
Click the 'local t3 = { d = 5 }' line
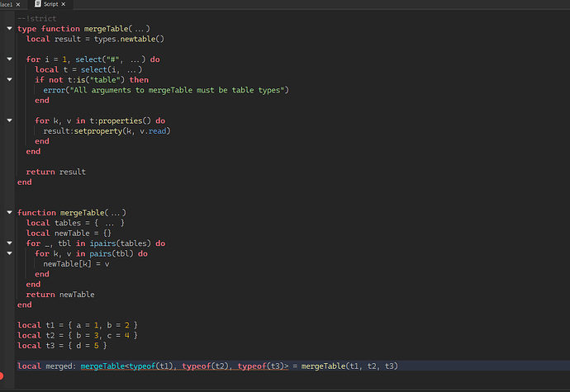[x=62, y=346]
